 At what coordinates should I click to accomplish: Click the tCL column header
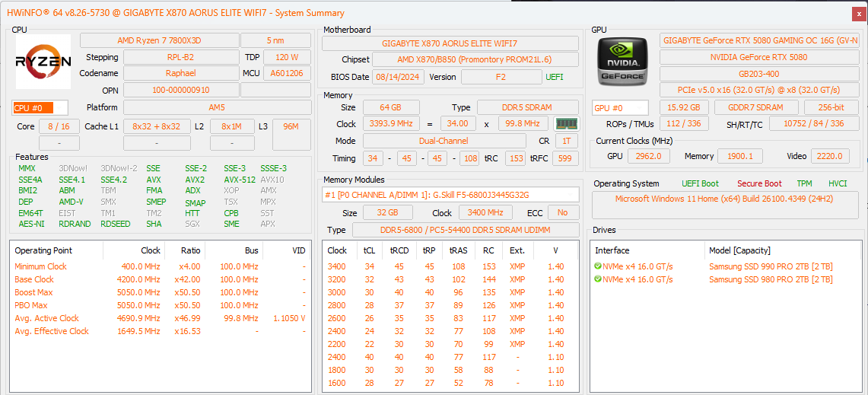[369, 250]
